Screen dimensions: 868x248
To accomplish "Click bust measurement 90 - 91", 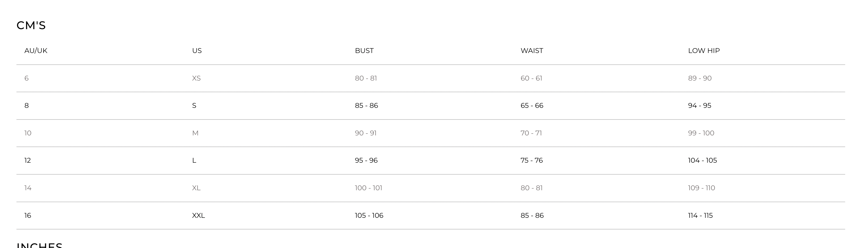I will click(x=366, y=133).
